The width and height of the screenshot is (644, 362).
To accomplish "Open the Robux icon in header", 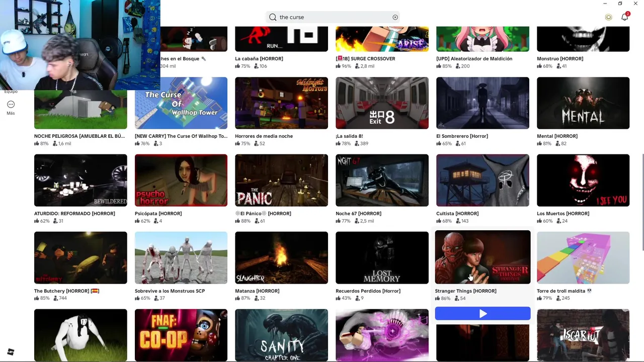I will pyautogui.click(x=608, y=17).
